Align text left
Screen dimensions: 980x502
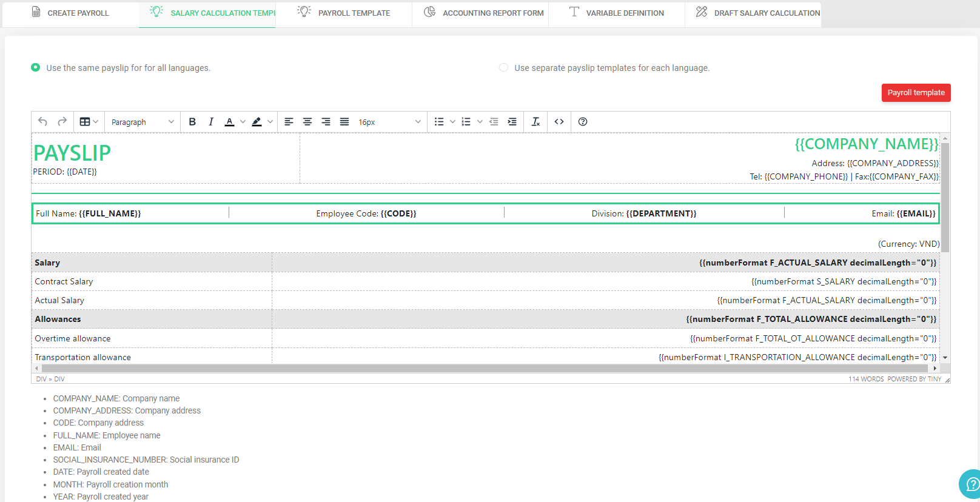point(289,122)
